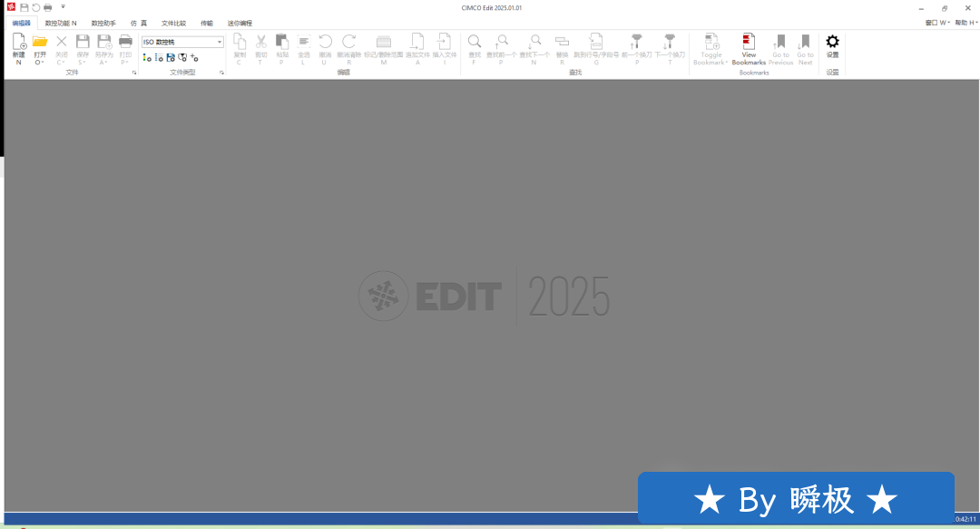Screen dimensions: 980x529
Task: Toggle Bookmark on current line
Action: click(711, 43)
